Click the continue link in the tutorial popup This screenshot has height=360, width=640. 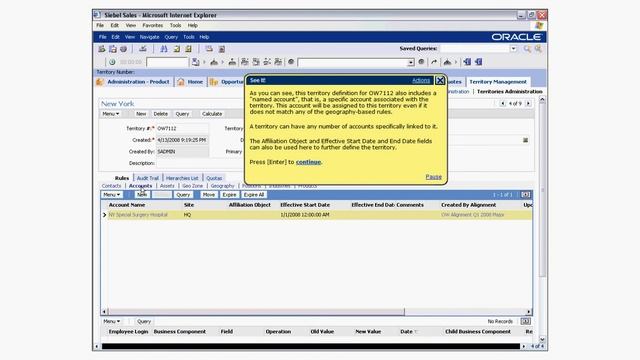click(308, 162)
